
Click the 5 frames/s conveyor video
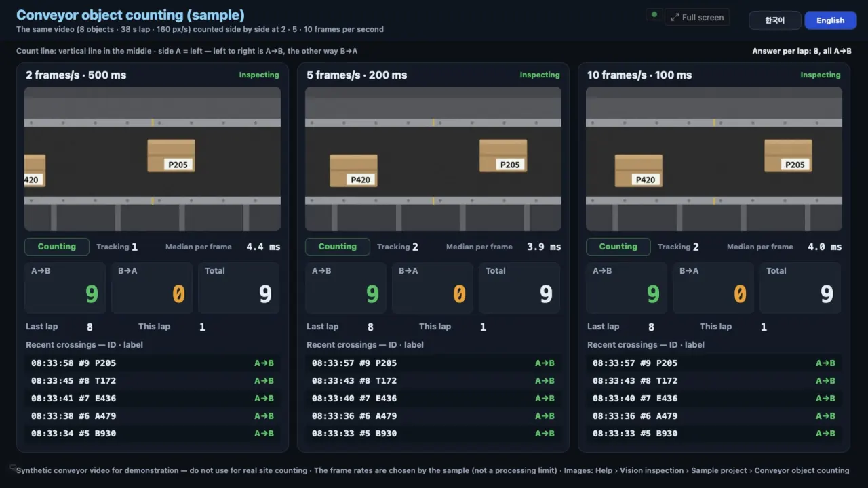tap(433, 159)
